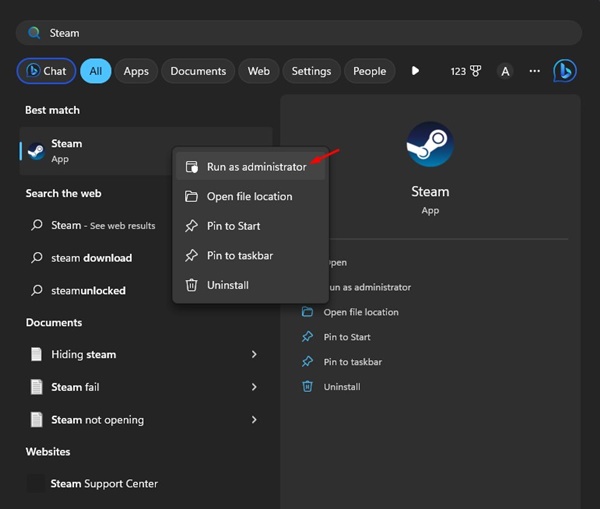Click the folder icon in the context menu

pos(191,196)
